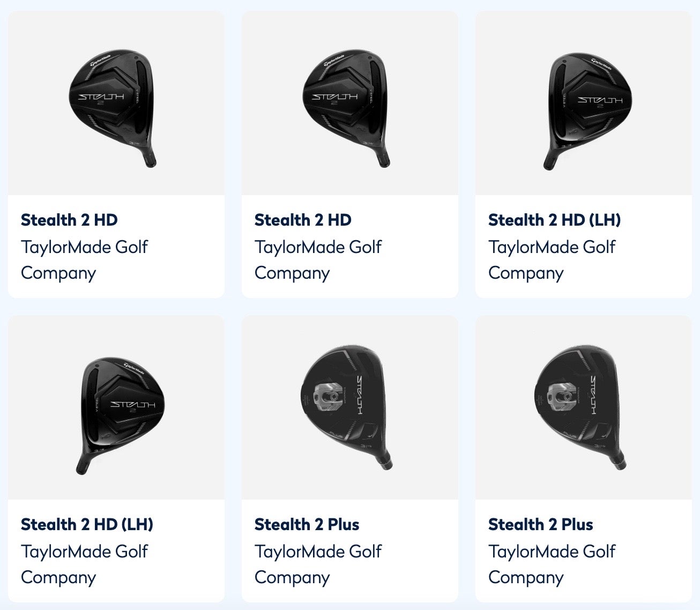Click the Stealth 2 HD (LH) card

tap(584, 153)
